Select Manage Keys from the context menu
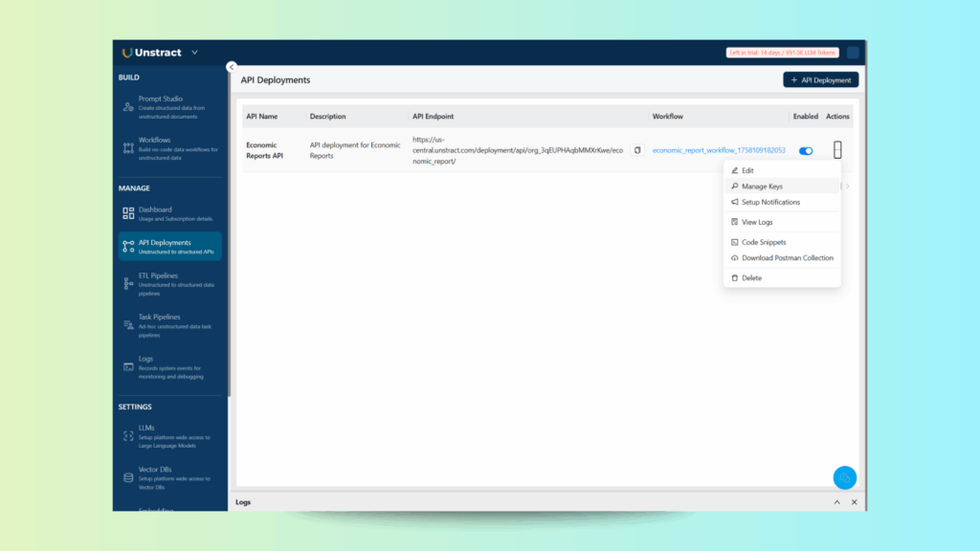The width and height of the screenshot is (980, 551). [x=762, y=187]
